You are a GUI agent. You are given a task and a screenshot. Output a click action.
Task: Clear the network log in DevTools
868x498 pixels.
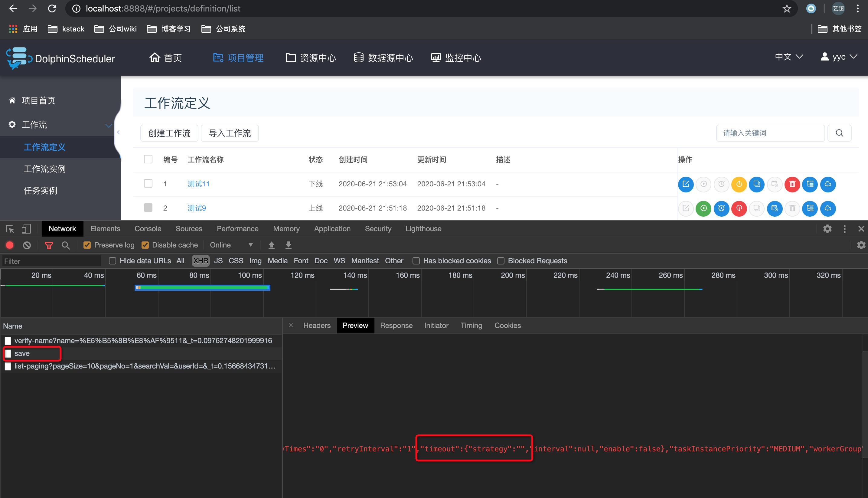(x=27, y=245)
